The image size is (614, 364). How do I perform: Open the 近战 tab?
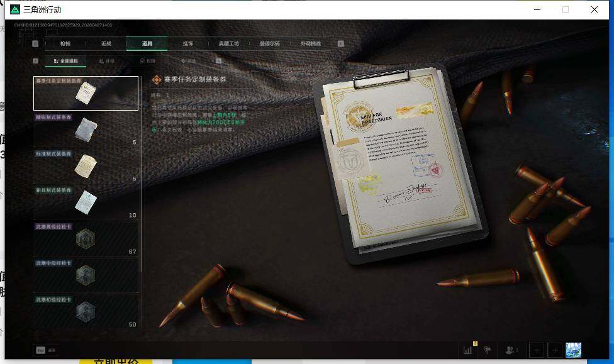106,43
